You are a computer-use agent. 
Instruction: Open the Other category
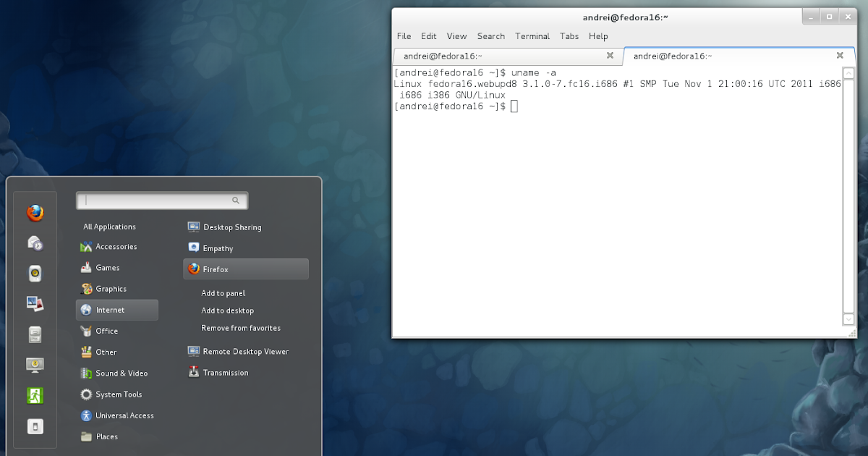click(117, 352)
